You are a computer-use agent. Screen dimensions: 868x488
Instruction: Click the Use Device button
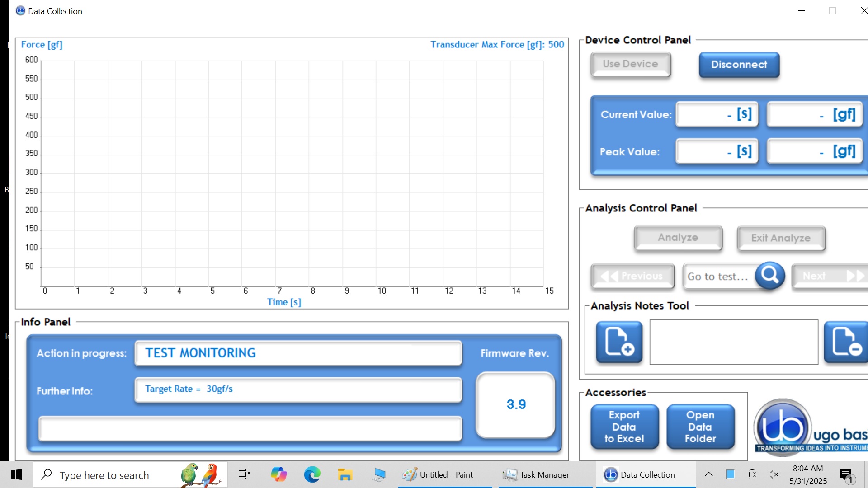[x=630, y=64]
